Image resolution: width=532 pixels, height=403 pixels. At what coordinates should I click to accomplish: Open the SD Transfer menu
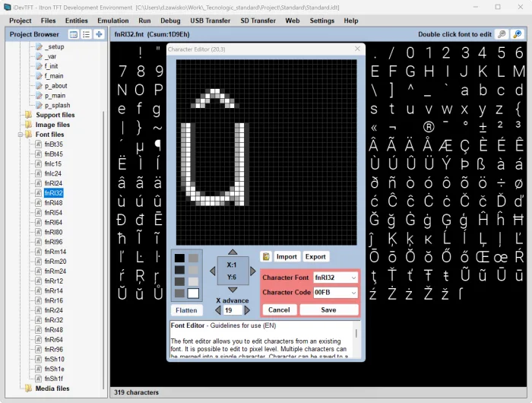[258, 21]
